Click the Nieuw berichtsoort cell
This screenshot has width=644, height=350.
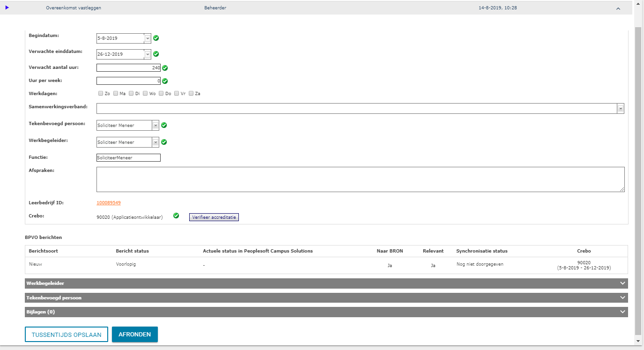pyautogui.click(x=36, y=264)
